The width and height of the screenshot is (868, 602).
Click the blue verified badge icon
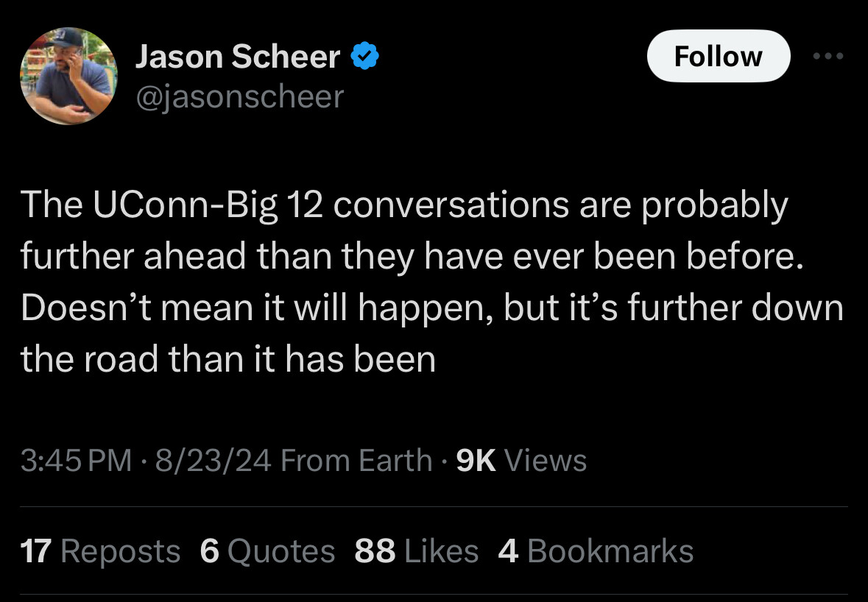[x=365, y=56]
